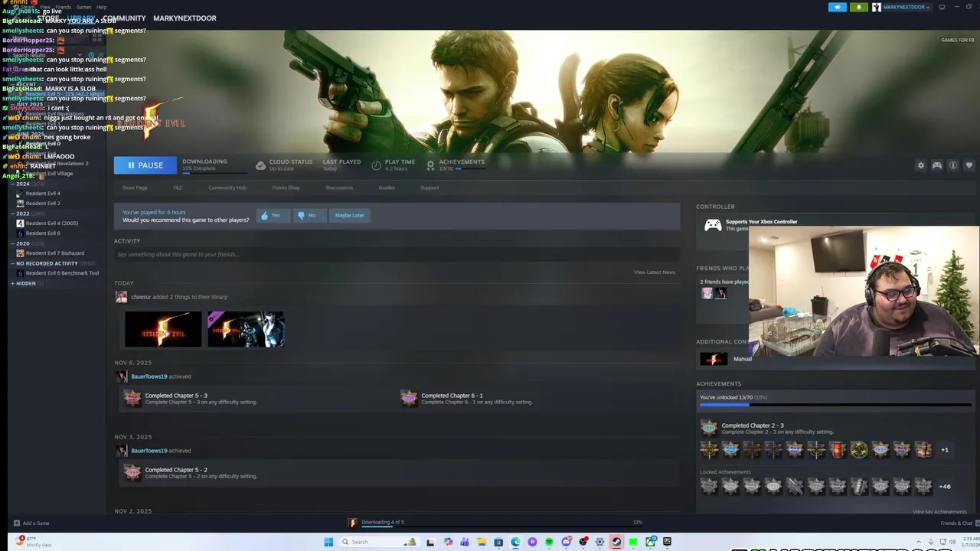Viewport: 980px width, 551px height.
Task: Open Steam icon in Windows taskbar
Action: click(616, 542)
